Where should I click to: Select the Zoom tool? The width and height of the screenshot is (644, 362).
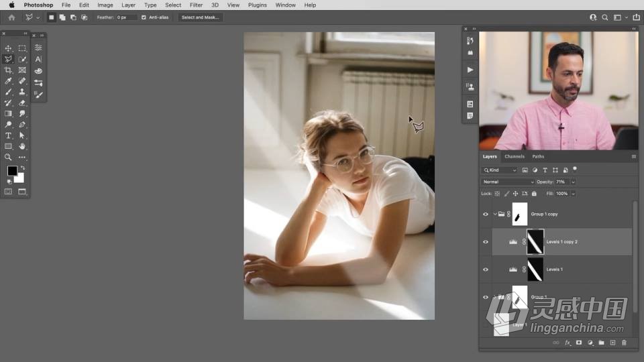(8, 157)
